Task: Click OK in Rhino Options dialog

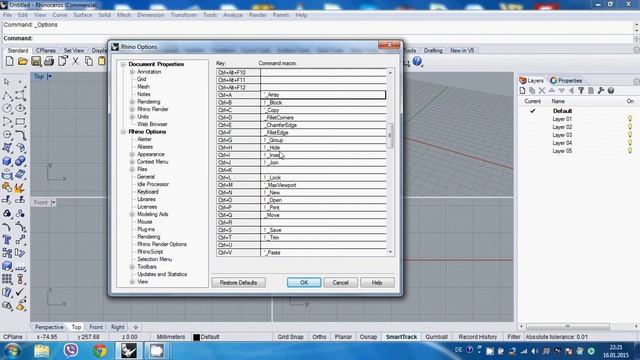Action: 304,282
